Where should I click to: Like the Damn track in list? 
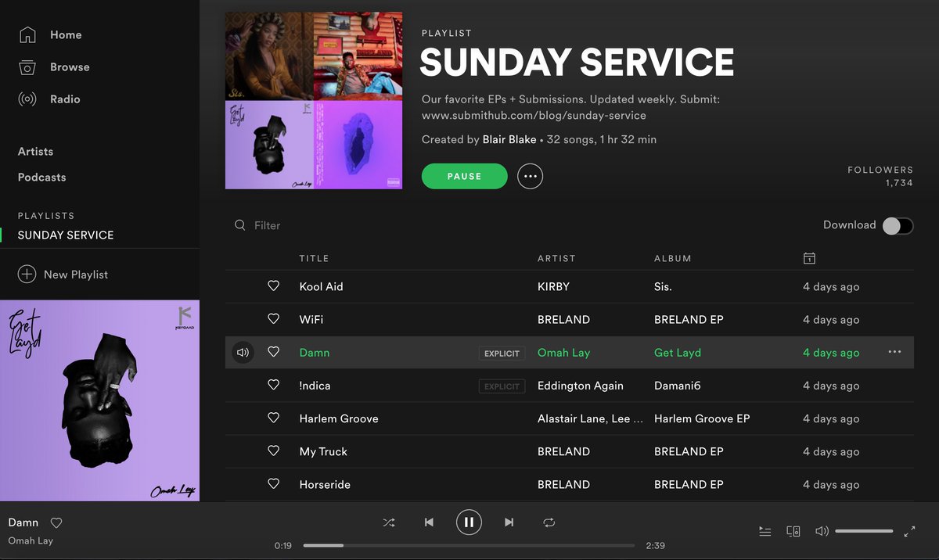[x=274, y=352]
